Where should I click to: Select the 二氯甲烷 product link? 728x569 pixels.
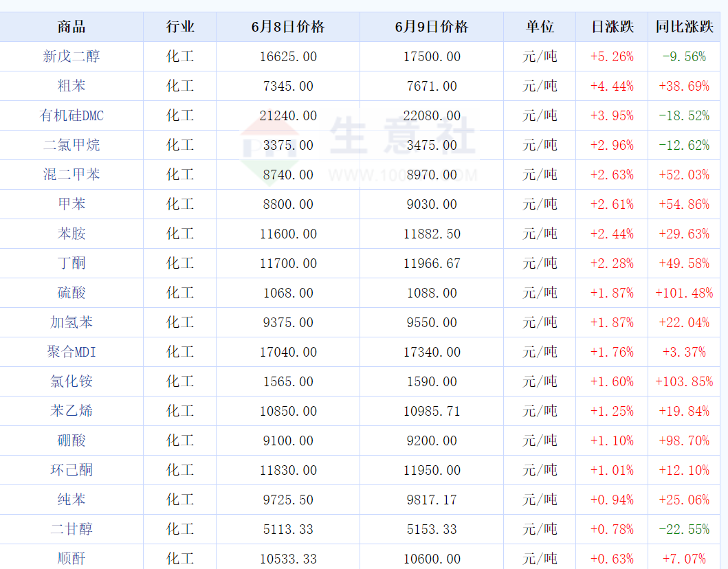point(71,145)
